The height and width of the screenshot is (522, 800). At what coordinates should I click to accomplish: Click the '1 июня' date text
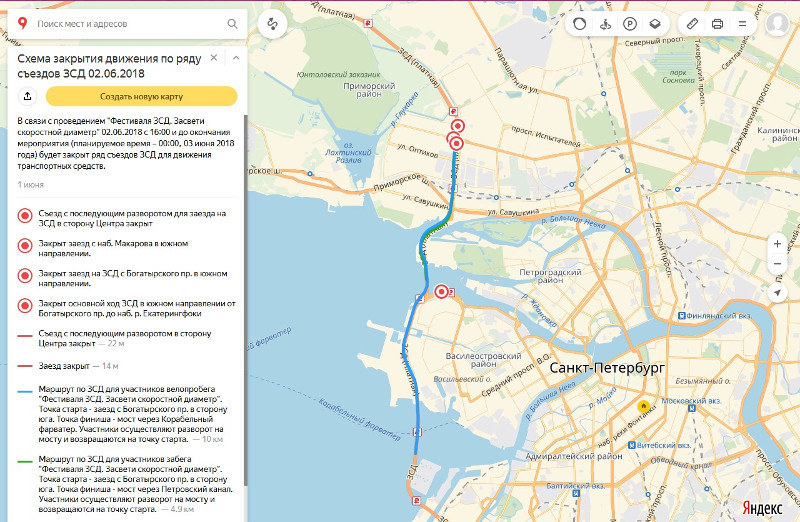click(31, 185)
